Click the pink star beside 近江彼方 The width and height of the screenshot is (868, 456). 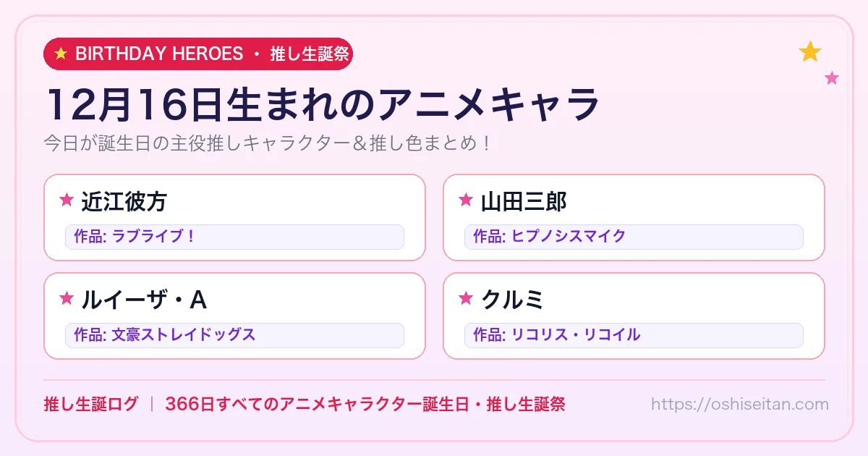67,200
